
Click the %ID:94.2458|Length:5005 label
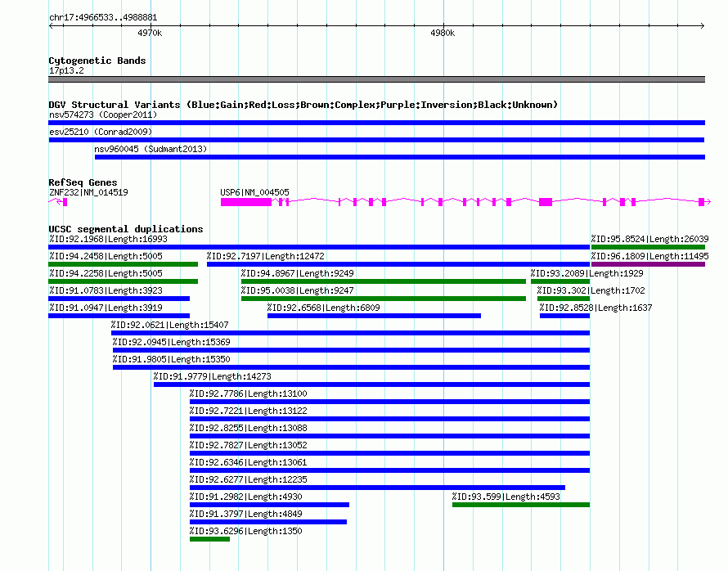pyautogui.click(x=106, y=256)
